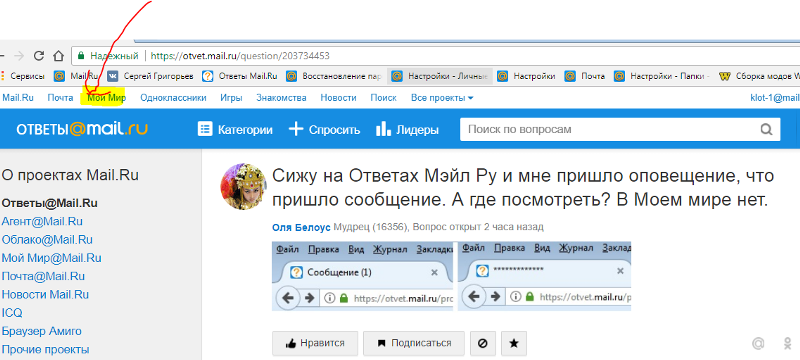The width and height of the screenshot is (800, 360).
Task: Open the Настройки - Личные bookmark
Action: [x=440, y=76]
